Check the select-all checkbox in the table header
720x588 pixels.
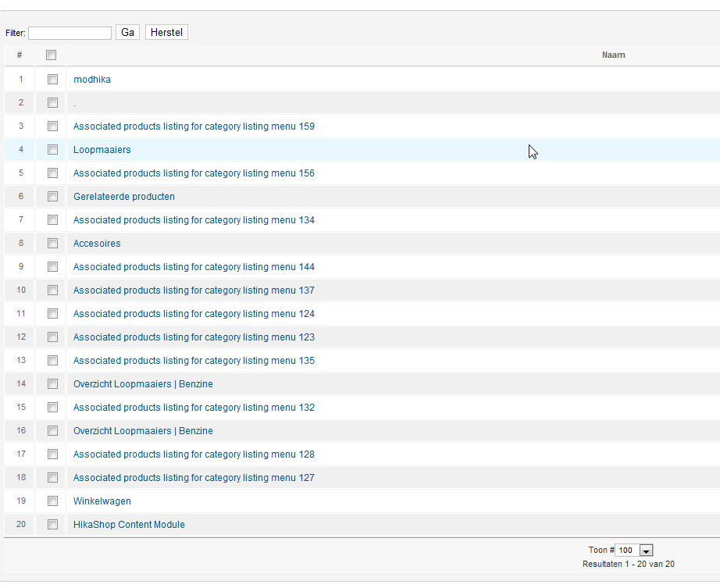coord(51,55)
